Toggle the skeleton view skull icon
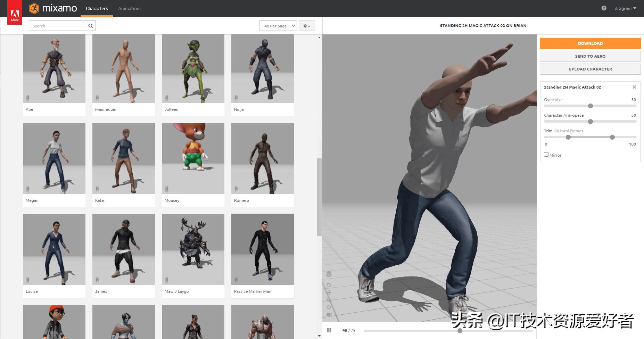Image resolution: width=644 pixels, height=339 pixels. pos(329,274)
